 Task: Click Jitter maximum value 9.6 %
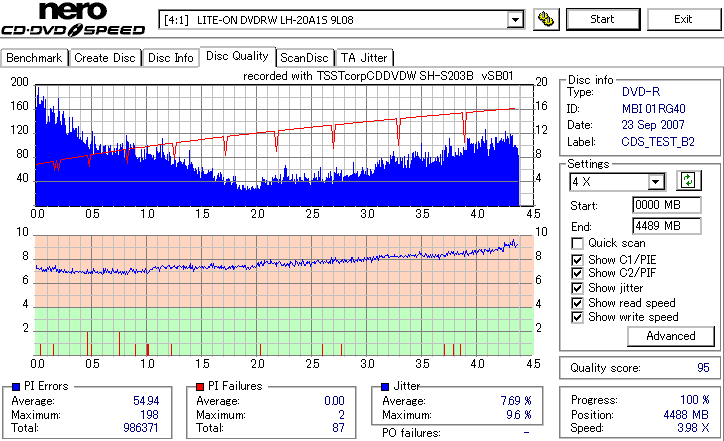point(519,415)
